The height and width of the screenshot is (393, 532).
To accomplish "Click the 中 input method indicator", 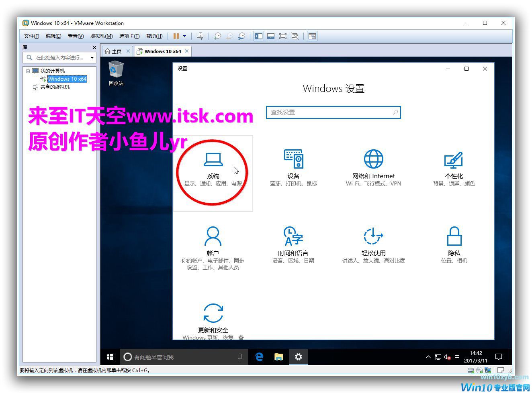I will pos(457,357).
